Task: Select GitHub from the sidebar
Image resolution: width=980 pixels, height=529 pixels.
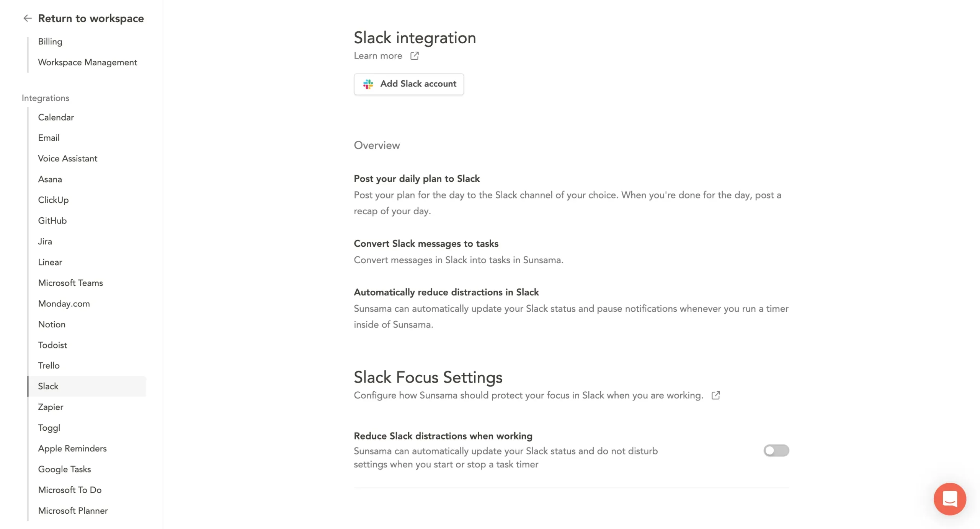Action: [x=52, y=220]
